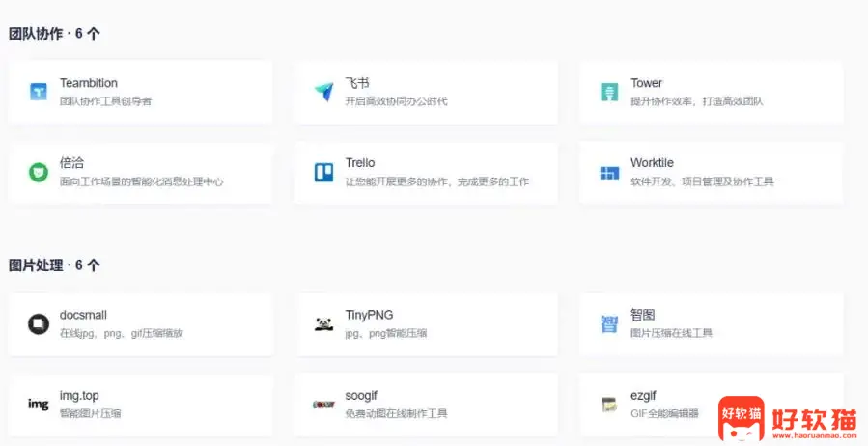868x446 pixels.
Task: Open the docsmall link title
Action: click(x=83, y=315)
